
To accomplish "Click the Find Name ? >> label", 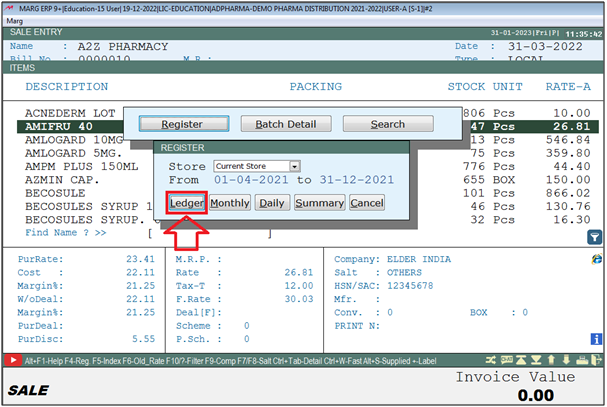I will (x=66, y=233).
